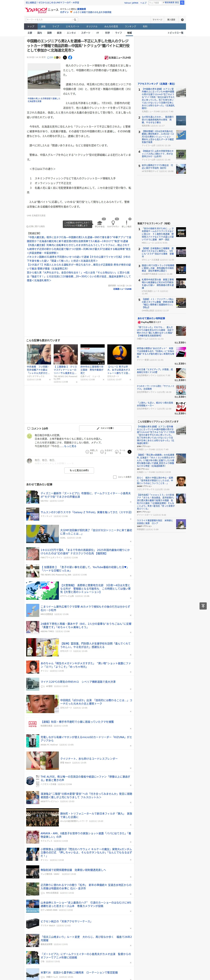Open the 北海道ニュースUHB source link below article
This screenshot has height=980, width=210.
122,289
